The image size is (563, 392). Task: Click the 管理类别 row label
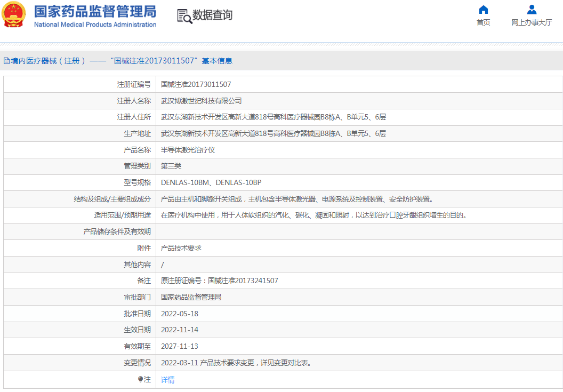137,166
